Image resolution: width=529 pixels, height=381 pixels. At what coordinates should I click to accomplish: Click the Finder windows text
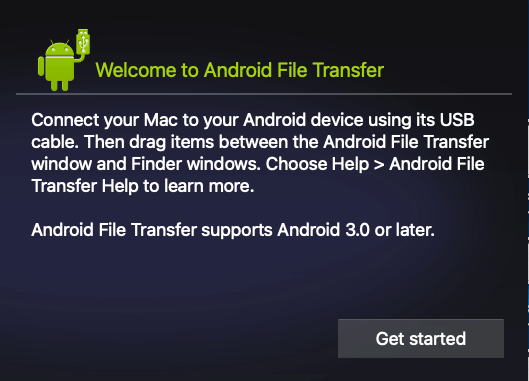195,164
